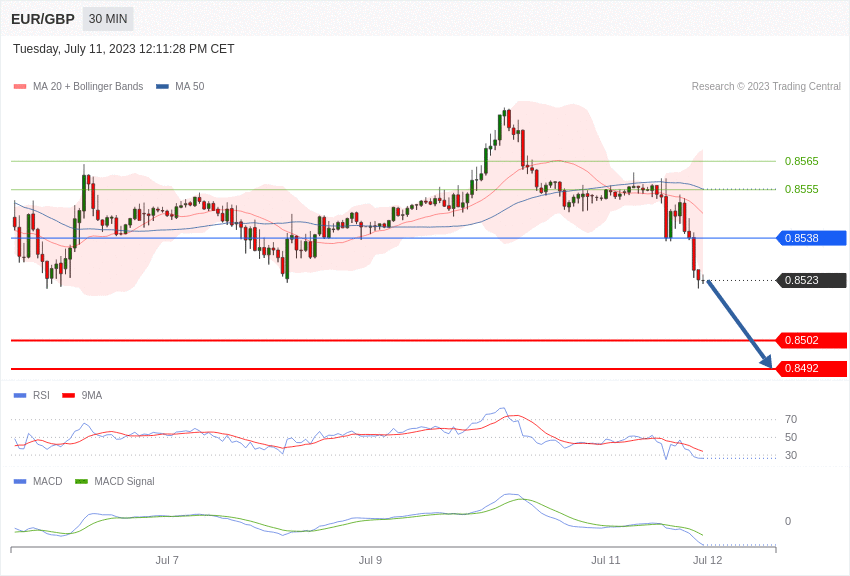
Task: Select the red 0.8492 support price tag
Action: tap(812, 368)
